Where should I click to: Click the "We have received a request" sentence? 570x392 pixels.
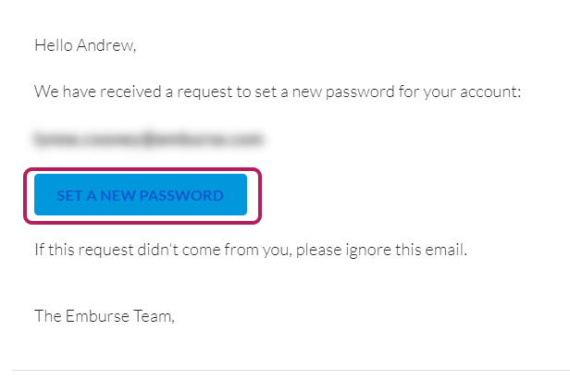[x=278, y=92]
